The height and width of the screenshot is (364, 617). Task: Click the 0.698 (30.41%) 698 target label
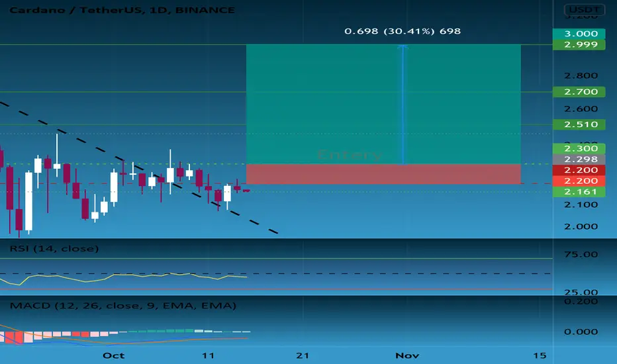tap(402, 31)
